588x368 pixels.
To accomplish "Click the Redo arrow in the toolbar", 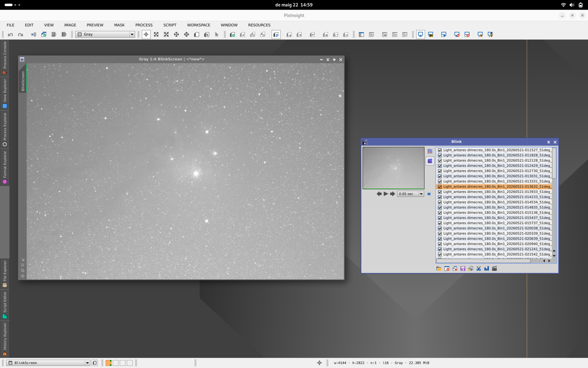I will (20, 34).
